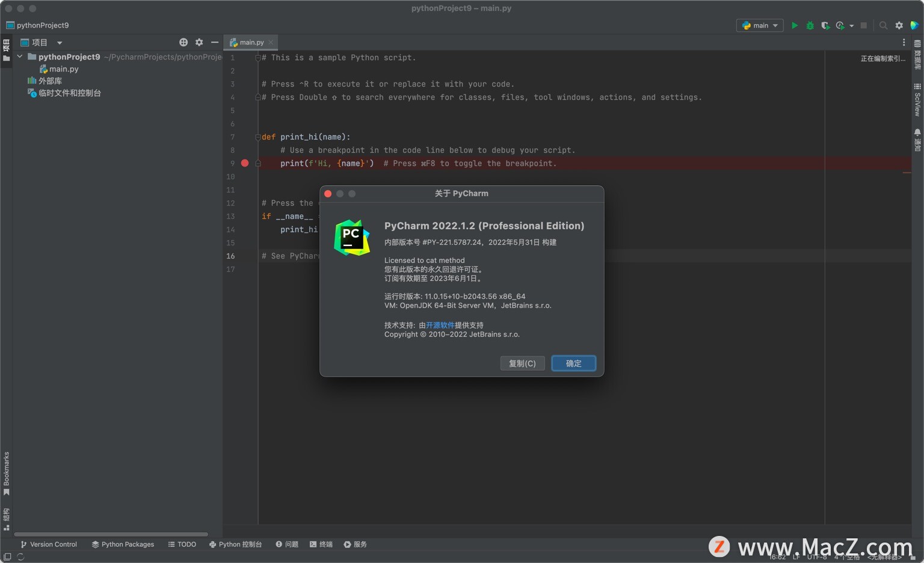Open the TODO tool window
Screen dimensions: 924x563
coord(182,544)
